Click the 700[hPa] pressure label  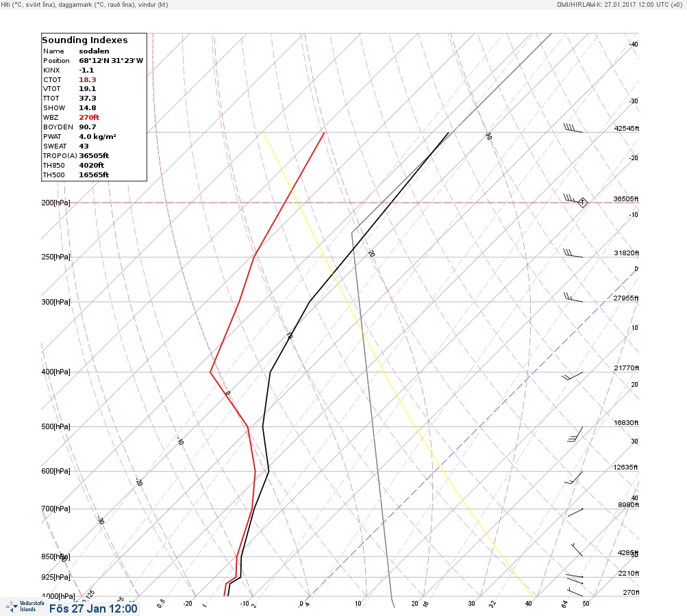click(x=55, y=509)
